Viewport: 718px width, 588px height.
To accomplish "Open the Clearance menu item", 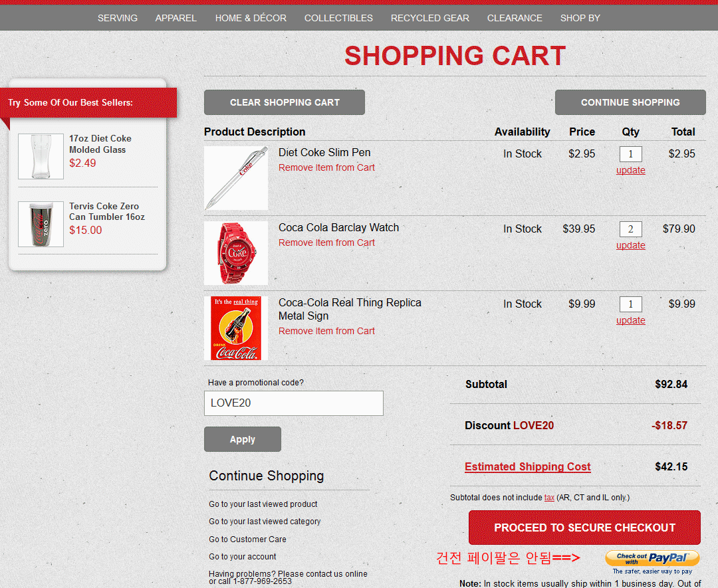I will (515, 18).
